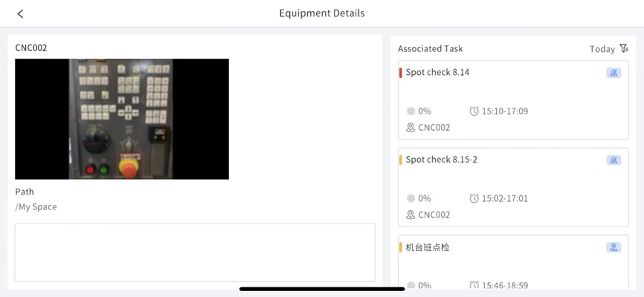
Task: Open the Today date filter dropdown
Action: point(602,49)
